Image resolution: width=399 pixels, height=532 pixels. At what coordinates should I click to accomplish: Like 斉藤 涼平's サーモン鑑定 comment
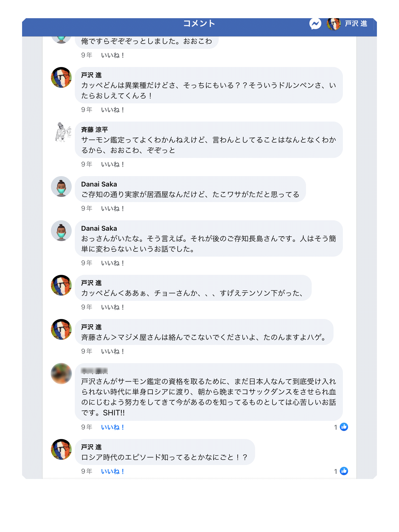(x=112, y=164)
